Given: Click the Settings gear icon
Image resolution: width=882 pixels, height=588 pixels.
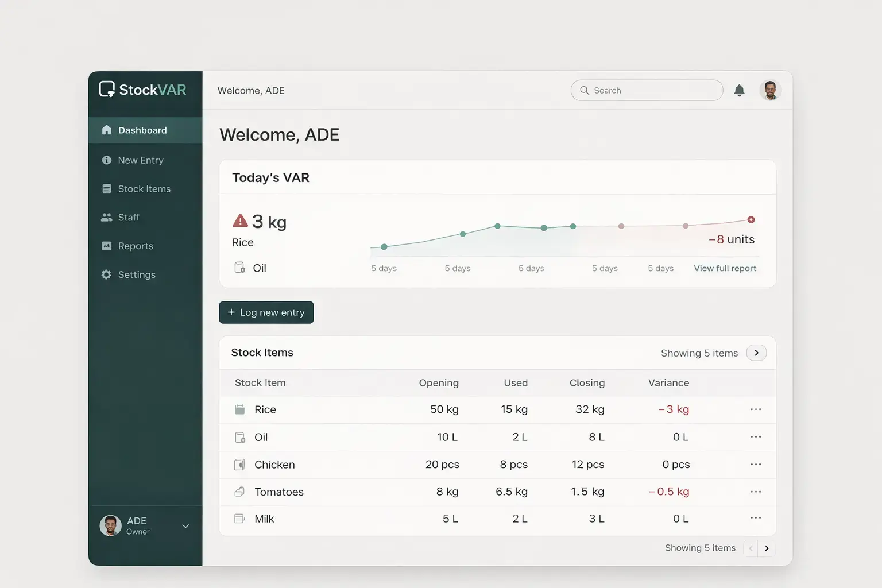Looking at the screenshot, I should tap(107, 274).
